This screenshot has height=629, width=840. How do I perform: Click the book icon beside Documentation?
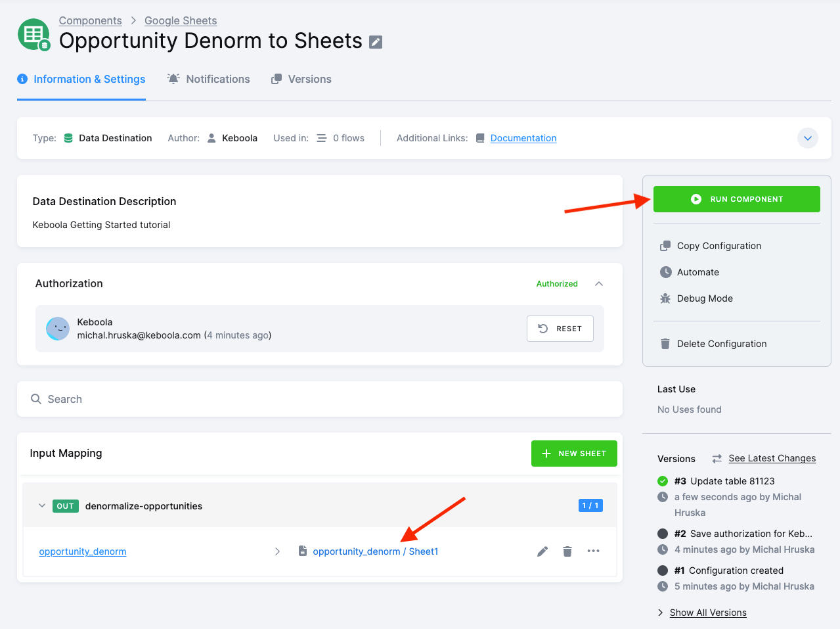(480, 138)
